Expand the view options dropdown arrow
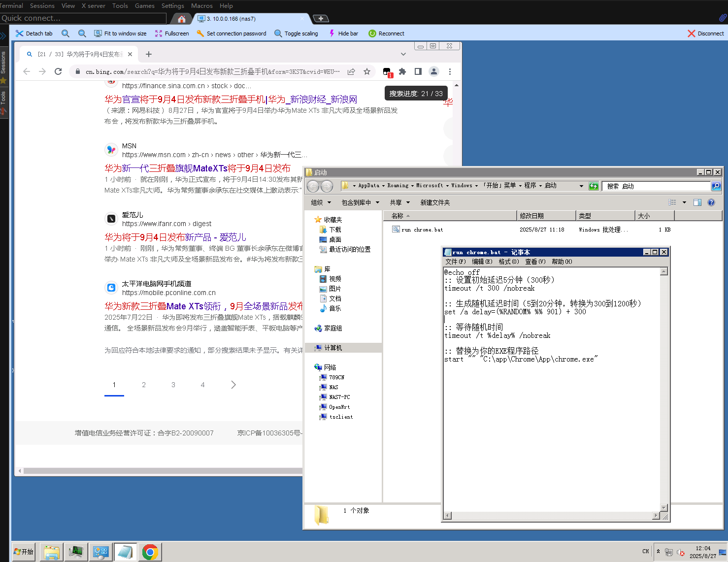The height and width of the screenshot is (562, 728). (x=684, y=202)
